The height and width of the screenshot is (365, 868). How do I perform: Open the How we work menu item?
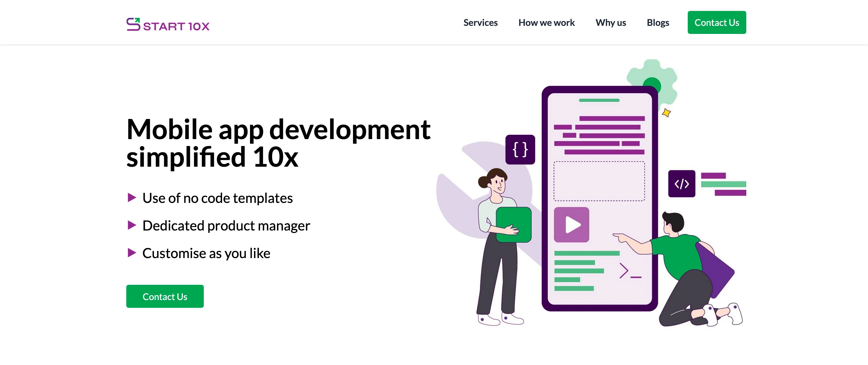546,23
